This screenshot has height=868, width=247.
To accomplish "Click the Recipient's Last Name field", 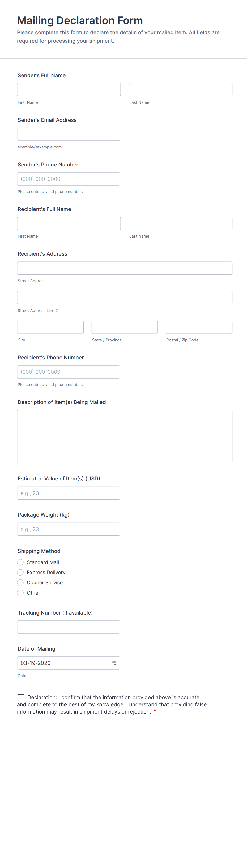I will pyautogui.click(x=180, y=223).
